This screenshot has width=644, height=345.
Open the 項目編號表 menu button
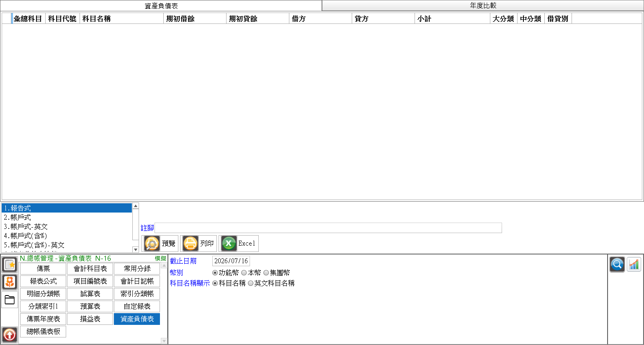[90, 281]
